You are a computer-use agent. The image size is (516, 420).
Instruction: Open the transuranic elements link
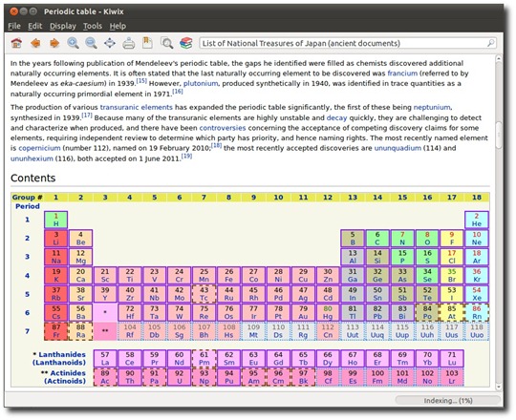[137, 107]
